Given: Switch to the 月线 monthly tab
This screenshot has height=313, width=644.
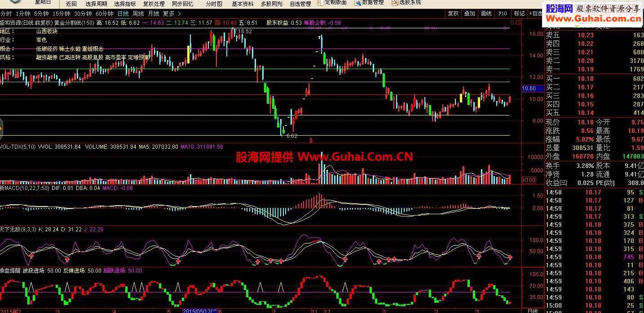Looking at the screenshot, I should 153,13.
